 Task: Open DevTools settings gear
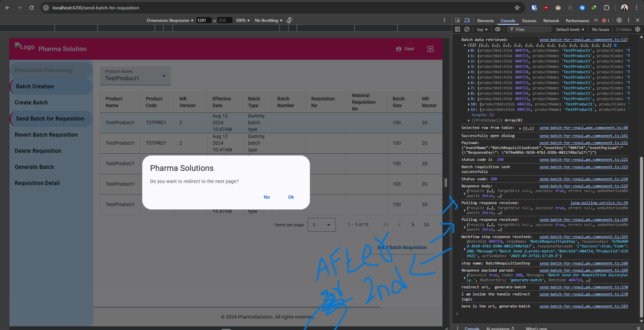click(619, 20)
